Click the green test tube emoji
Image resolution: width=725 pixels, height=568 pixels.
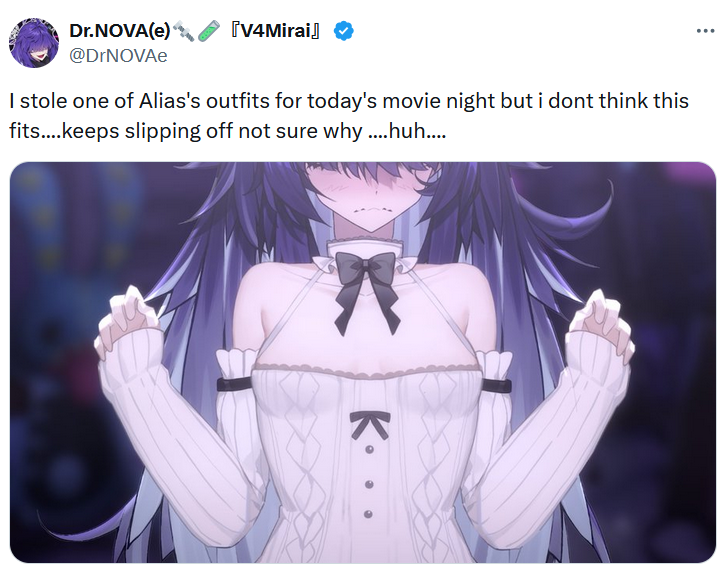209,31
